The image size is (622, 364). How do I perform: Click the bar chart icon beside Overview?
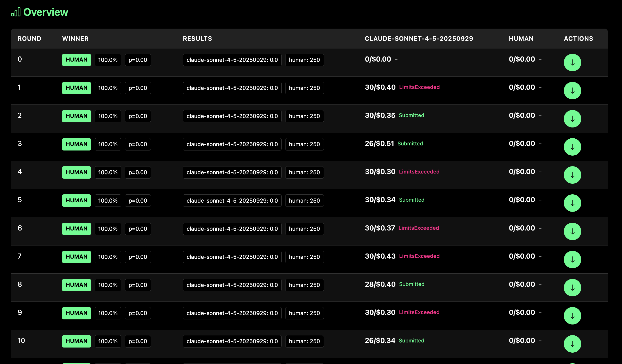16,12
